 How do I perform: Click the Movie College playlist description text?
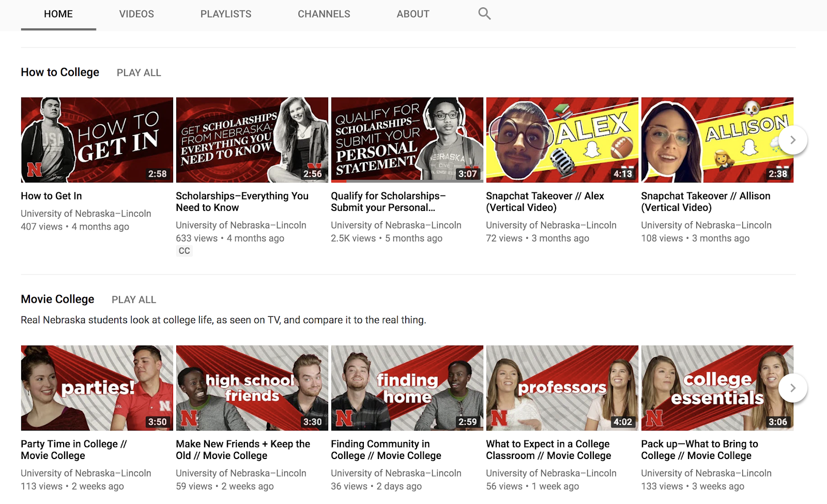[x=223, y=320]
